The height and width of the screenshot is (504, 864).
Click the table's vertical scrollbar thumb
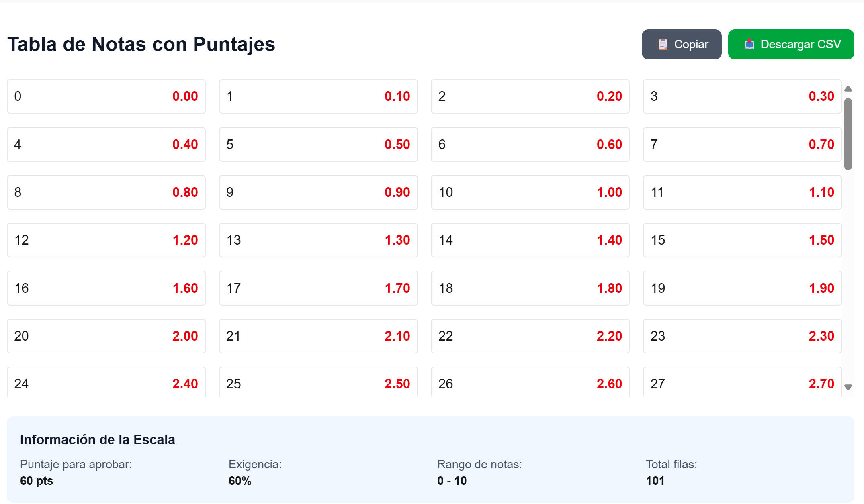tap(848, 134)
